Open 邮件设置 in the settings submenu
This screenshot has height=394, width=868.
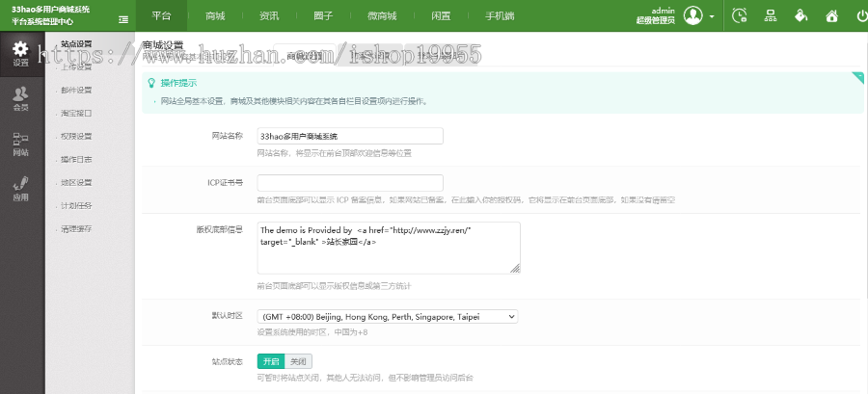coord(76,90)
